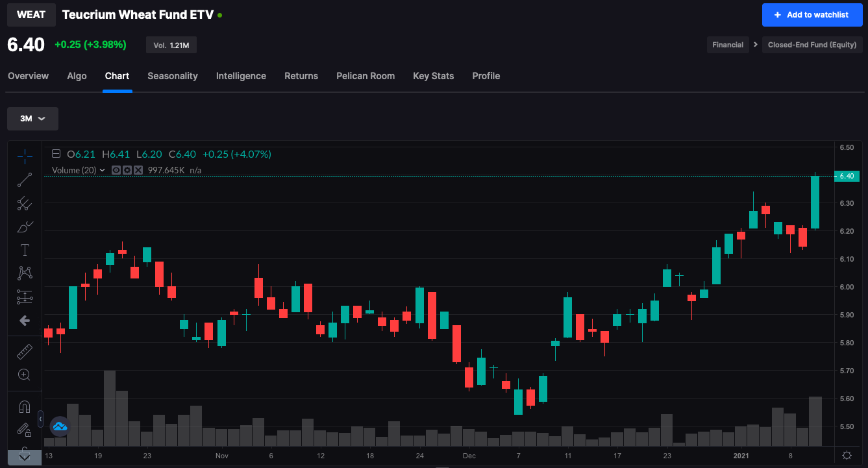Open the Key Stats tab

coord(434,76)
